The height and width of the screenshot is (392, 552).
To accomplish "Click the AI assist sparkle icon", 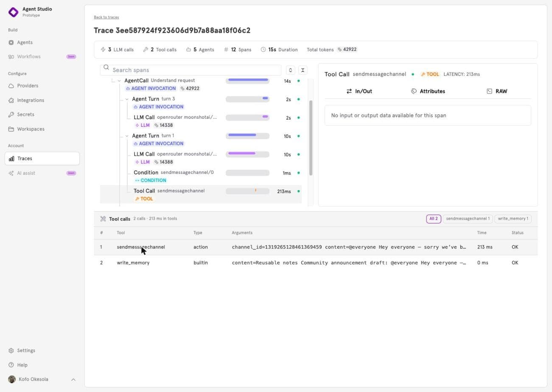I will [x=11, y=173].
